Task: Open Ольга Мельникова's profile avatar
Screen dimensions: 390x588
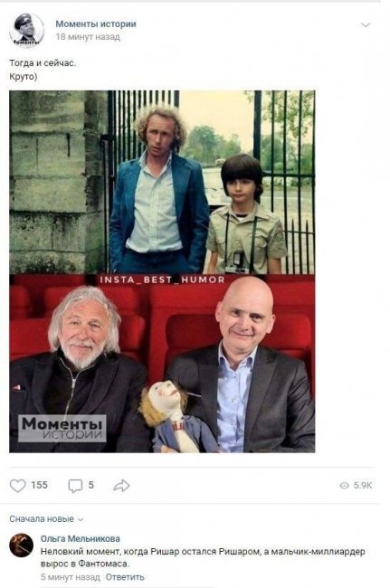Action: click(x=22, y=545)
